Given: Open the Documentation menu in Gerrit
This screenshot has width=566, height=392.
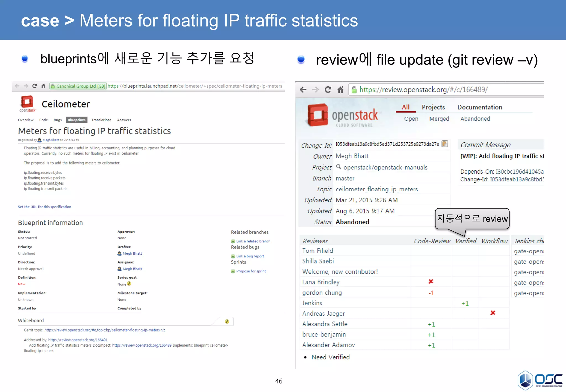Looking at the screenshot, I should pyautogui.click(x=480, y=107).
